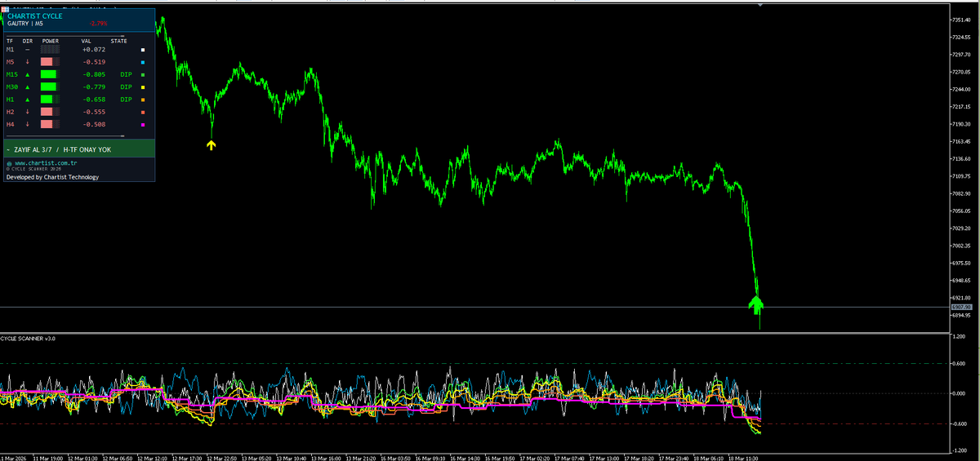Image resolution: width=980 pixels, height=461 pixels.
Task: Click the Developed by Chartist Technology text
Action: click(52, 177)
